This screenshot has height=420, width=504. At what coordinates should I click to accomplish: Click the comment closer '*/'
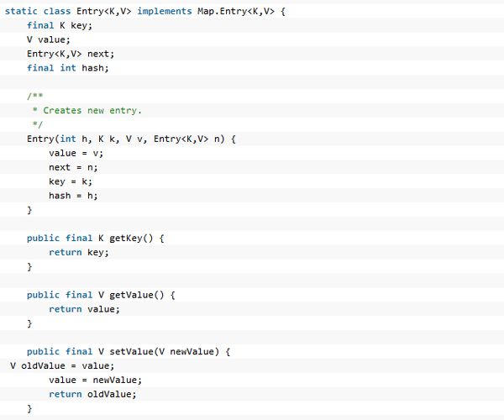[x=38, y=124]
